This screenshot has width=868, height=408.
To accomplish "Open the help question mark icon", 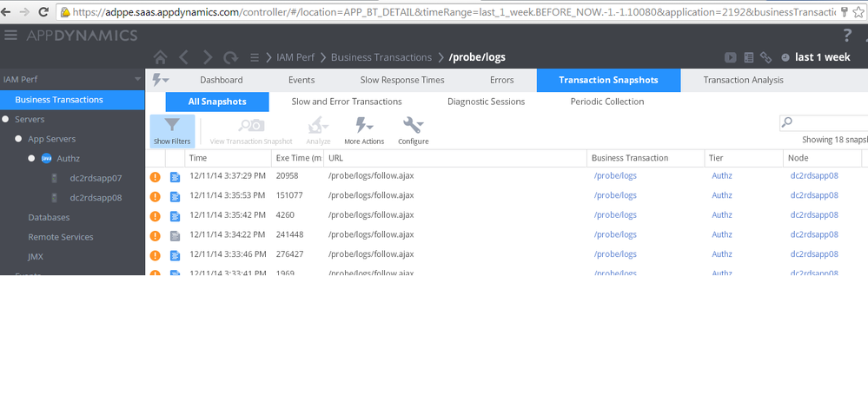I will pos(847,36).
